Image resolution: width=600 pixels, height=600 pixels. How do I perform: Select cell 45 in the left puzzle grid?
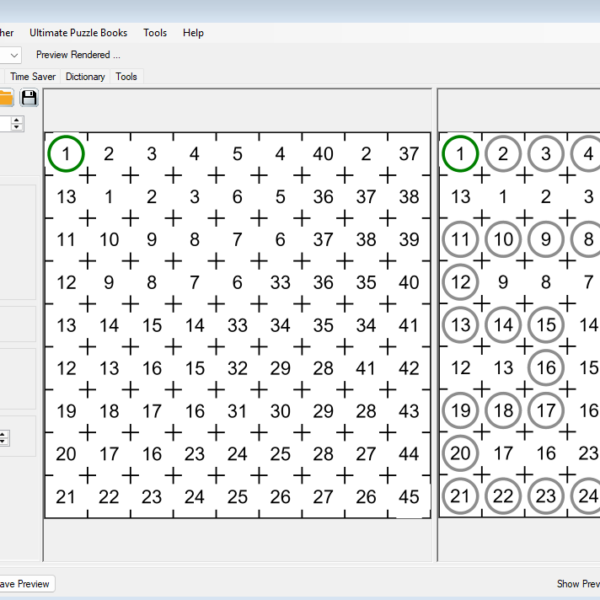pos(409,497)
